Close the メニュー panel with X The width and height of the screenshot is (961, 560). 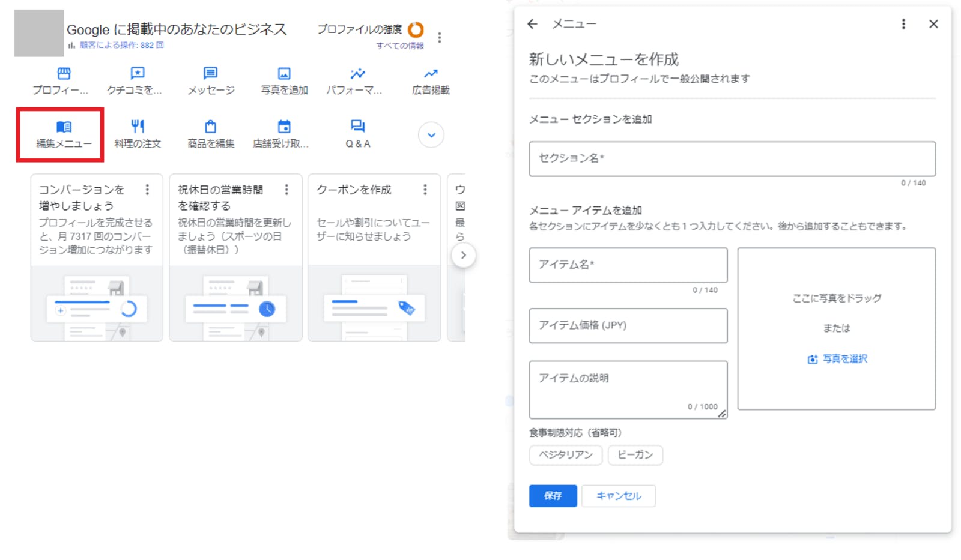point(933,24)
